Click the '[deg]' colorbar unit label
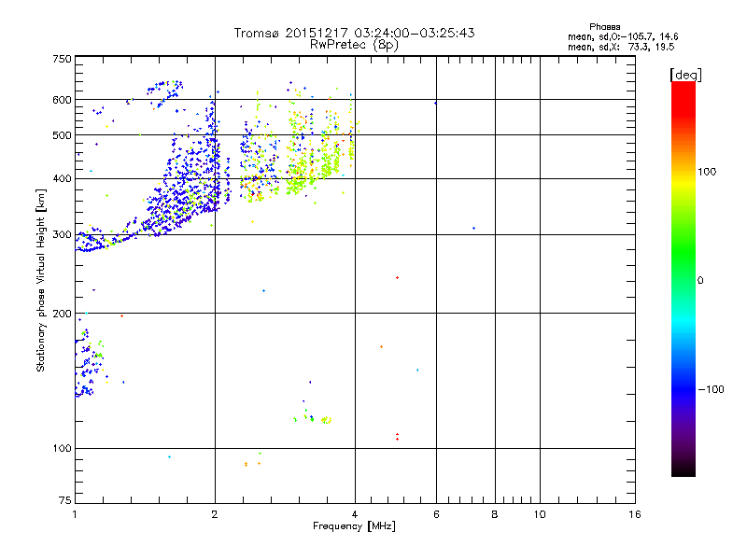Viewport: 747px width, 560px height. [x=685, y=75]
